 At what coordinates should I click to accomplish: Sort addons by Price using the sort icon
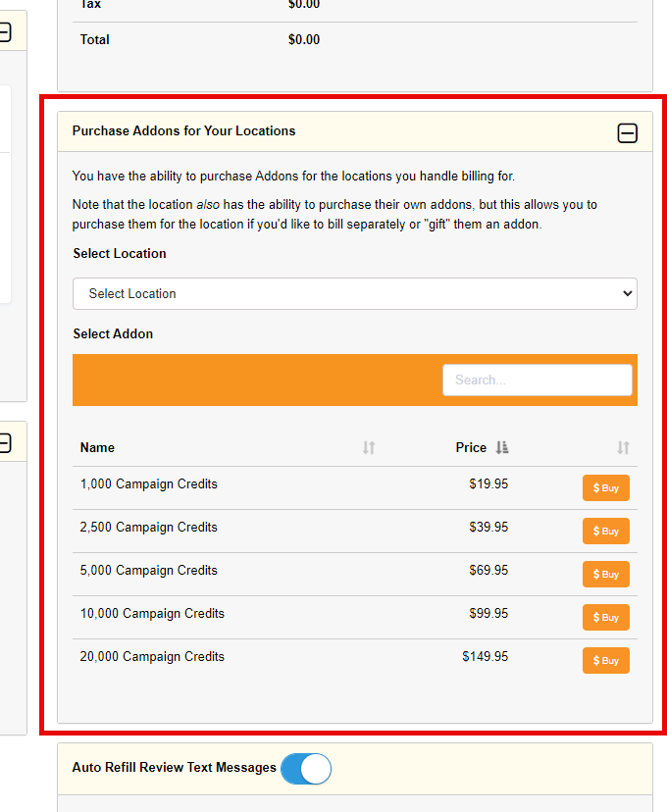(x=502, y=447)
